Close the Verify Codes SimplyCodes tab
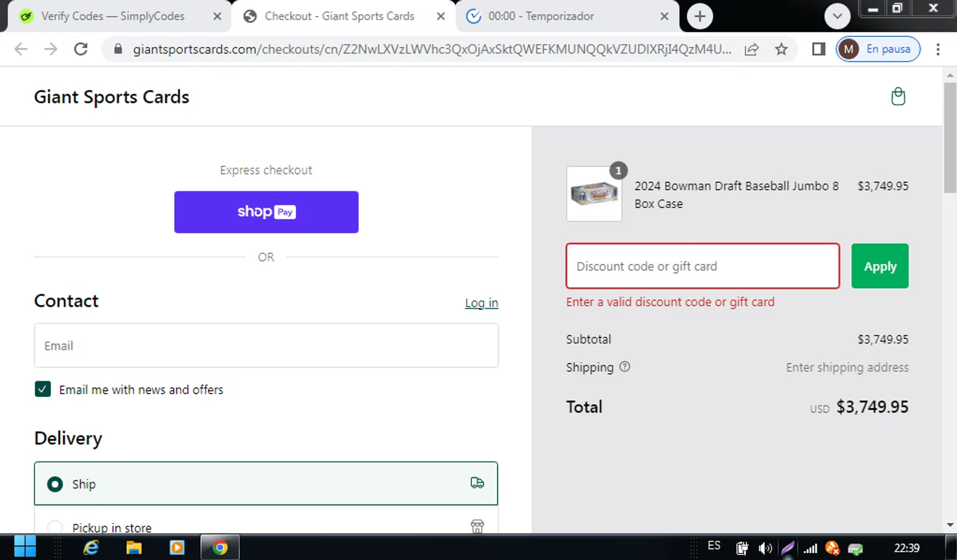957x560 pixels. click(x=217, y=16)
